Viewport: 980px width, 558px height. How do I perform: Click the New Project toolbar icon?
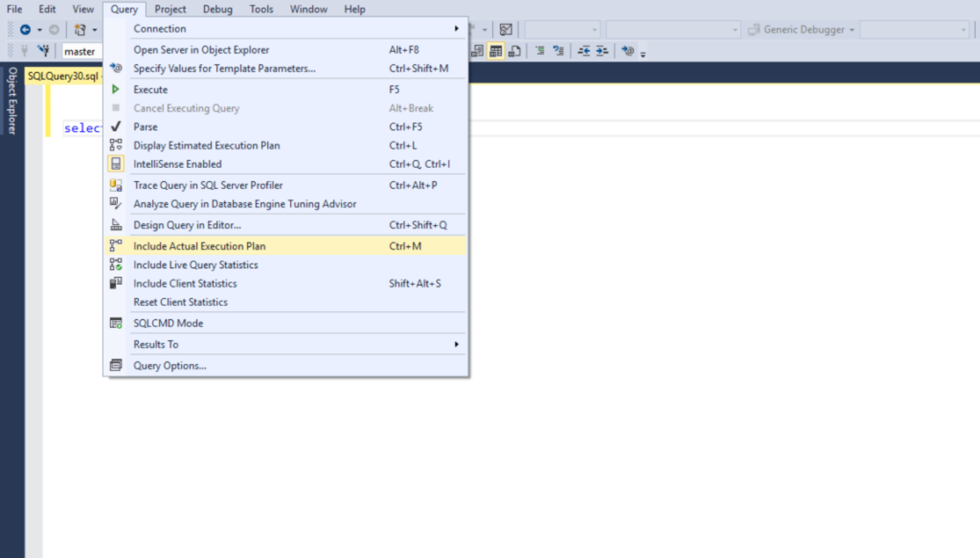(x=80, y=29)
